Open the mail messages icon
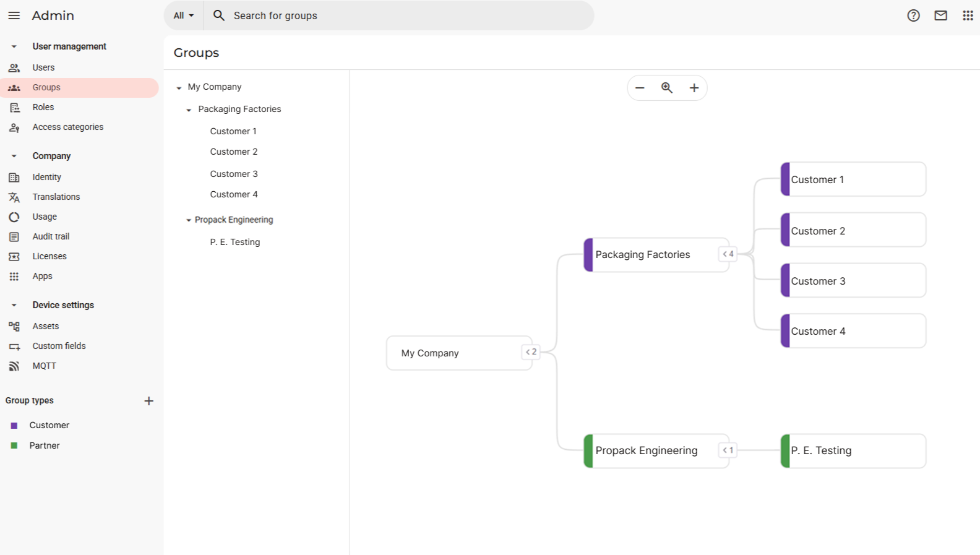 click(940, 15)
